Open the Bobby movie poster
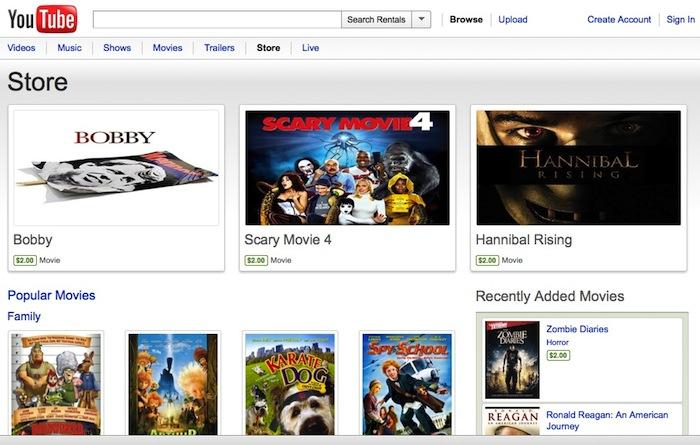The image size is (700, 445). click(x=116, y=168)
